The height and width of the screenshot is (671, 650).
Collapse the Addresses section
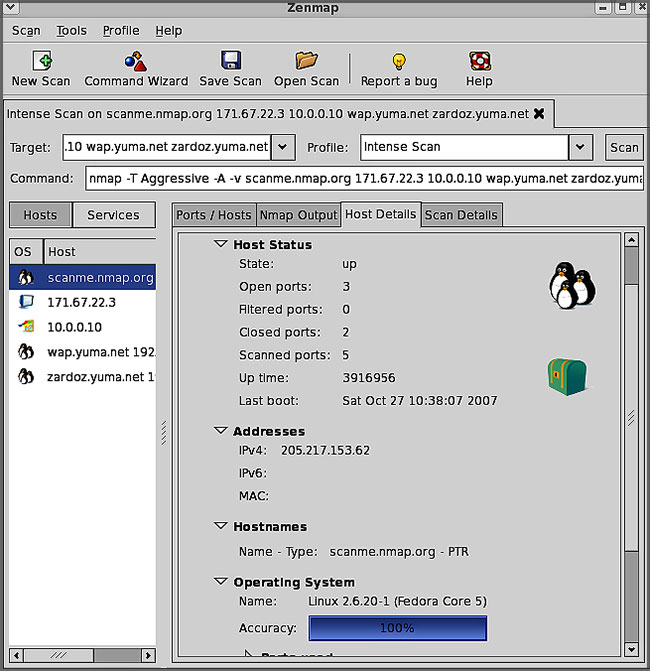220,431
